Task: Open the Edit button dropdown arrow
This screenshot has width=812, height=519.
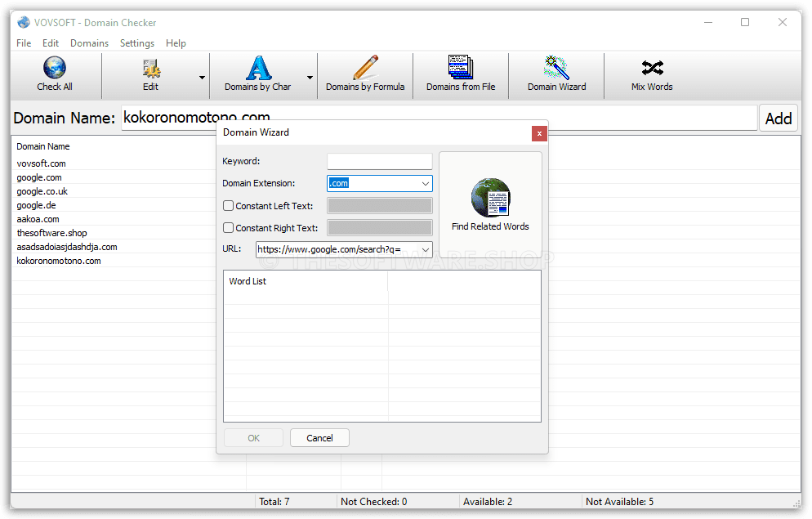Action: click(202, 77)
